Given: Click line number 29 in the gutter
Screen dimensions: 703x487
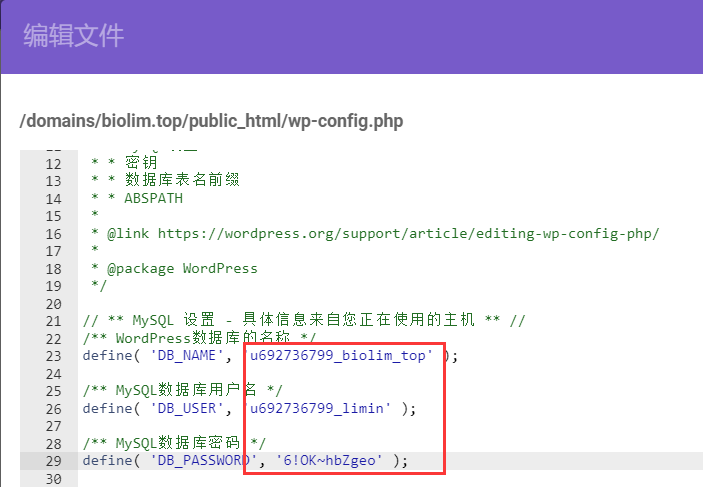Looking at the screenshot, I should 53,461.
